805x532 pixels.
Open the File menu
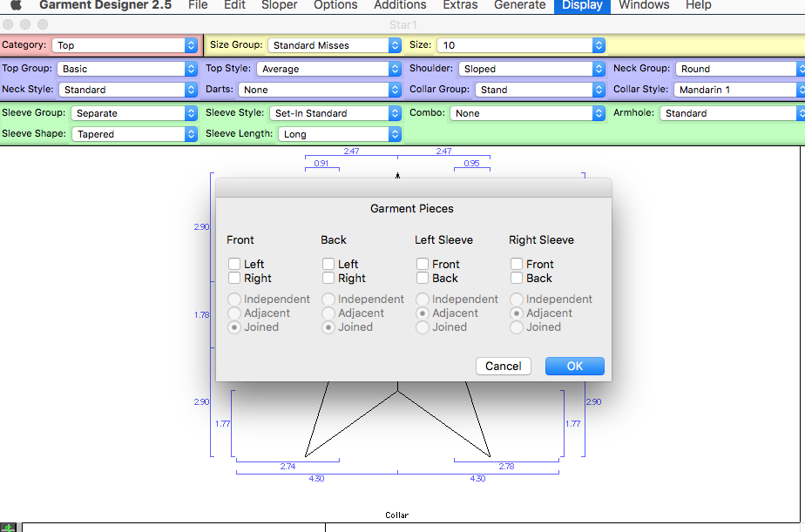(x=198, y=5)
